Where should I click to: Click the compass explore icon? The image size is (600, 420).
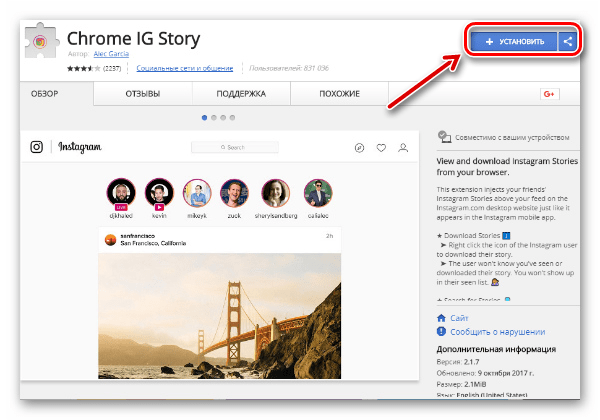[360, 148]
